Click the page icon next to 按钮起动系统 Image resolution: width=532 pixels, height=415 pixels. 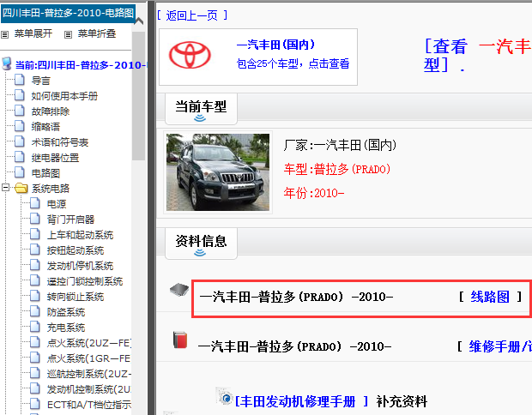[x=35, y=250]
